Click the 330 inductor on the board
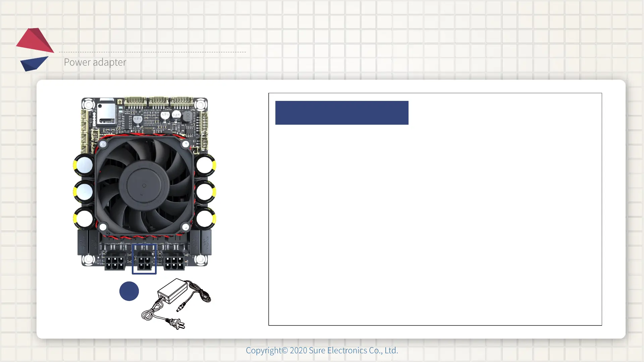 point(187,117)
